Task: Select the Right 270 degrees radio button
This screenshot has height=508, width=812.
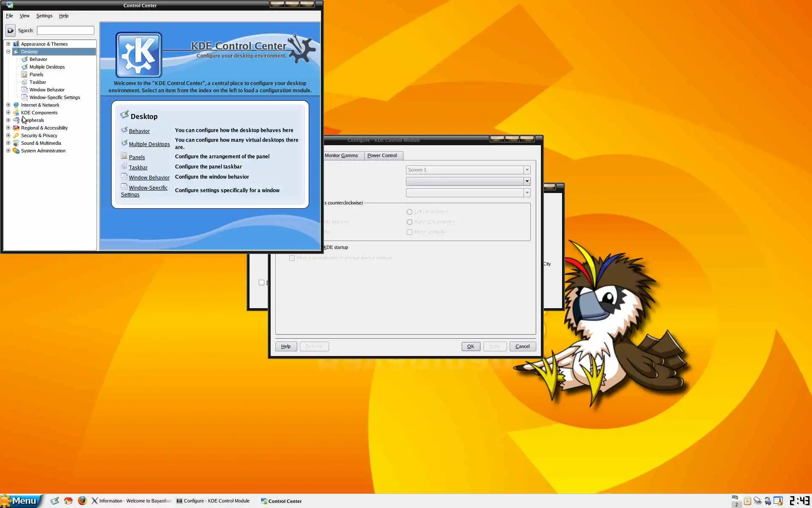Action: point(409,222)
